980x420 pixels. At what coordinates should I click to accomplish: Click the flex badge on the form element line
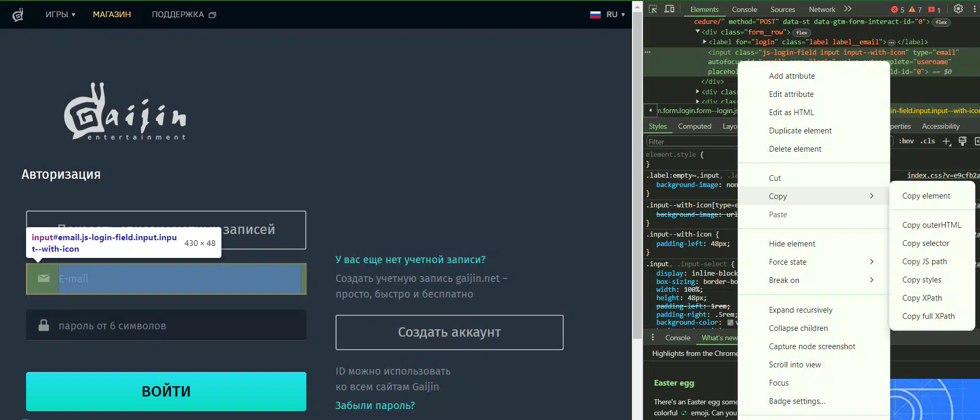point(941,22)
